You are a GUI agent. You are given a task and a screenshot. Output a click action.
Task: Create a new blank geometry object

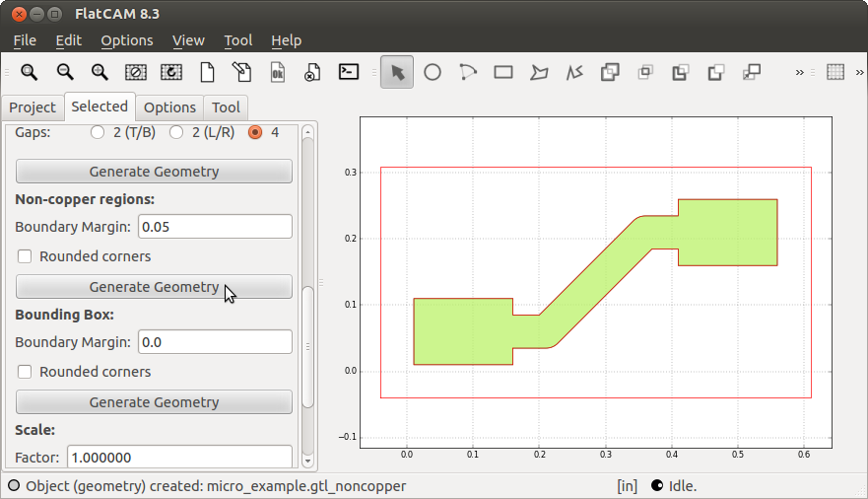(x=207, y=72)
